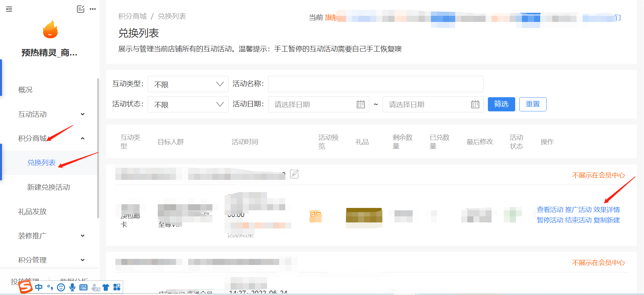Click 结束活动 link in first row

tap(578, 220)
